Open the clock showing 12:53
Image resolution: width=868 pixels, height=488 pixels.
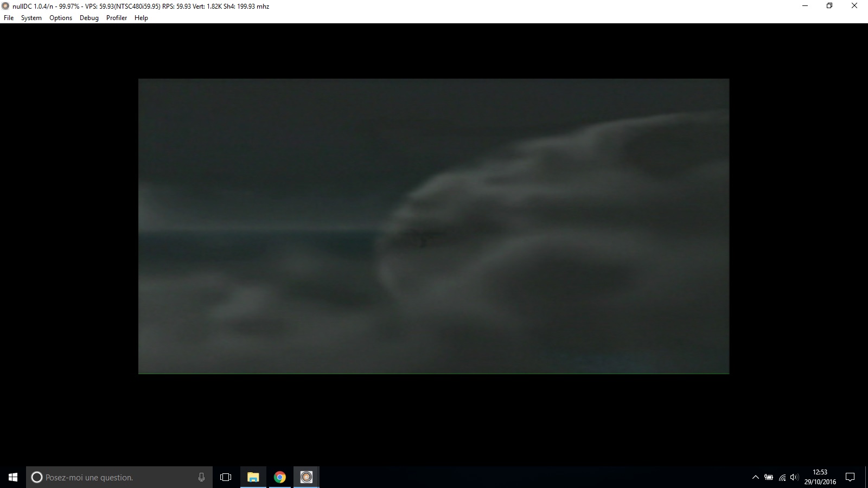click(x=820, y=477)
